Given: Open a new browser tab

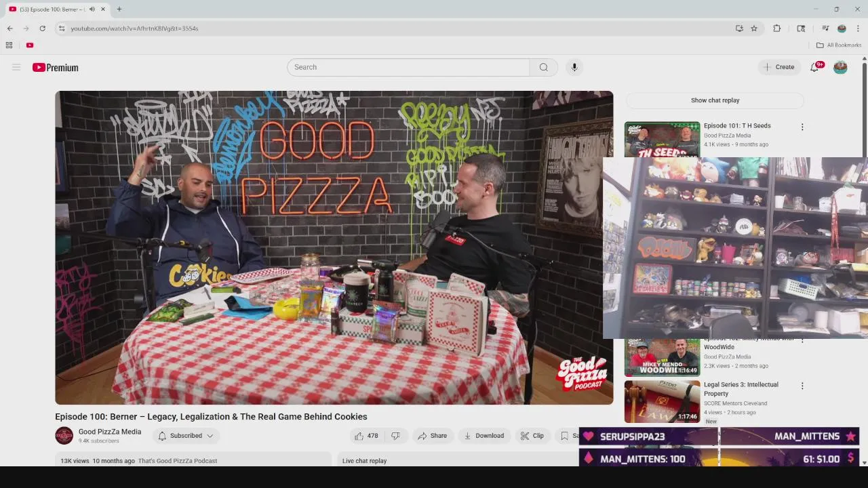Looking at the screenshot, I should click(x=119, y=9).
